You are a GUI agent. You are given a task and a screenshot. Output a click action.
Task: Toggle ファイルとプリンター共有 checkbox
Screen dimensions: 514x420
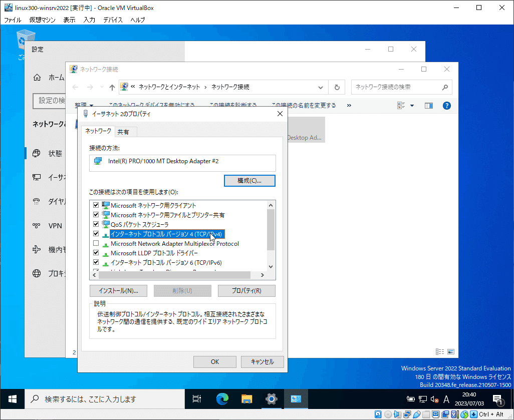pyautogui.click(x=96, y=215)
